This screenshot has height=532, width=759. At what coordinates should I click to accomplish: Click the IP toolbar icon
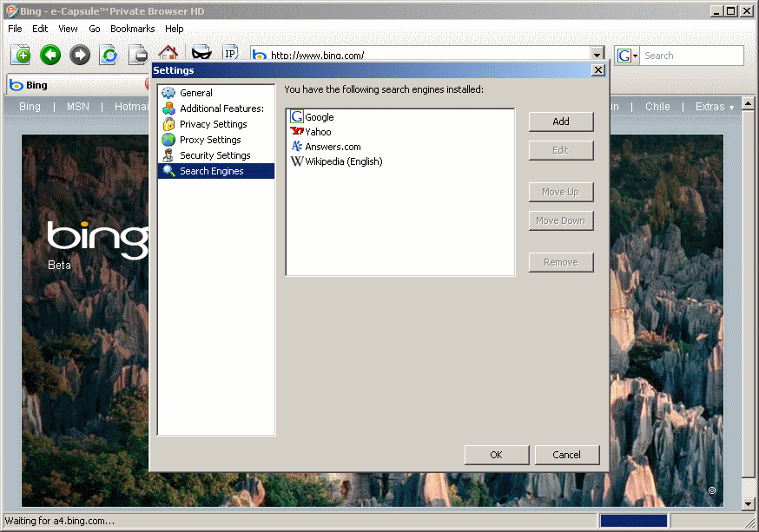pos(230,53)
